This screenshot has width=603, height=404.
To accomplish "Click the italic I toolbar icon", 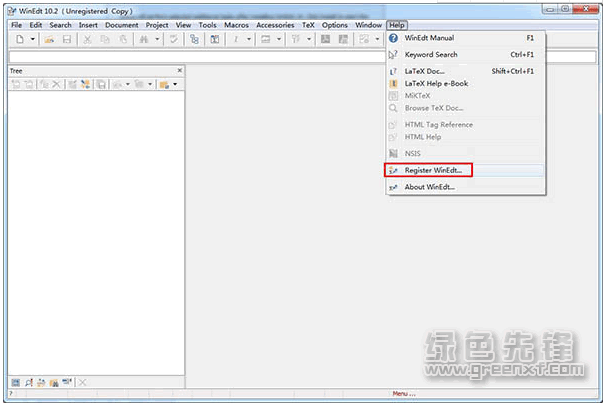I will click(236, 39).
